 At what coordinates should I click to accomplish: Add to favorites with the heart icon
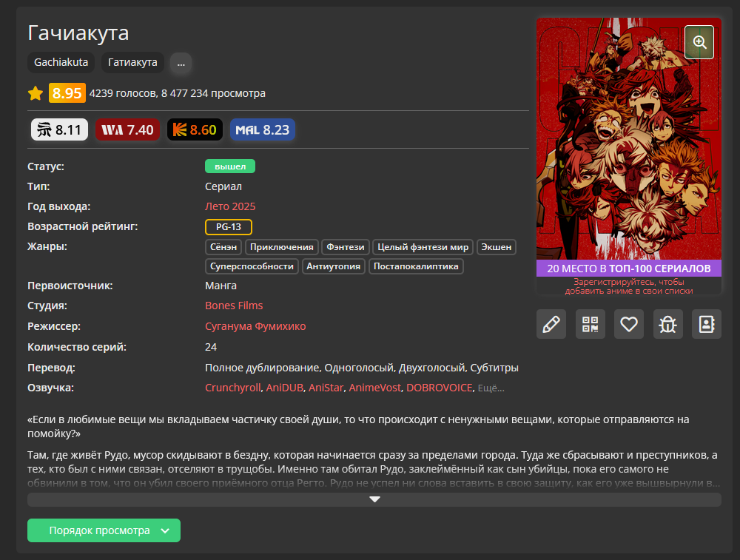point(629,324)
